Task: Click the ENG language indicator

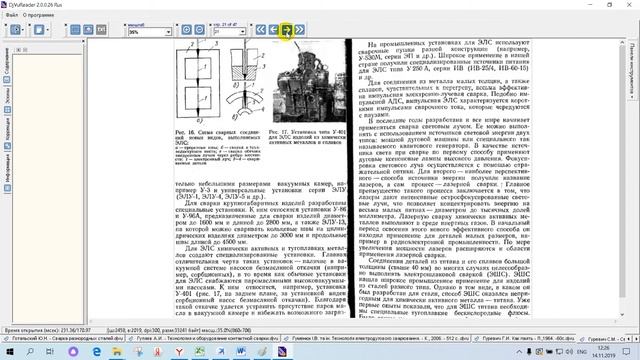Action: pyautogui.click(x=582, y=351)
